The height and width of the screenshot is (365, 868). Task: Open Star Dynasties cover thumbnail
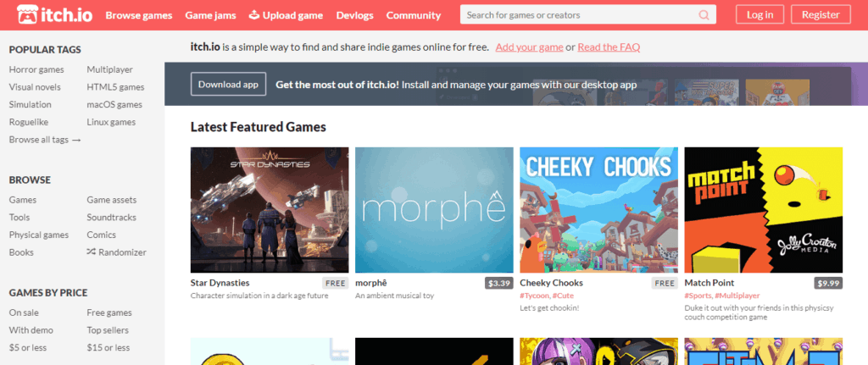270,210
